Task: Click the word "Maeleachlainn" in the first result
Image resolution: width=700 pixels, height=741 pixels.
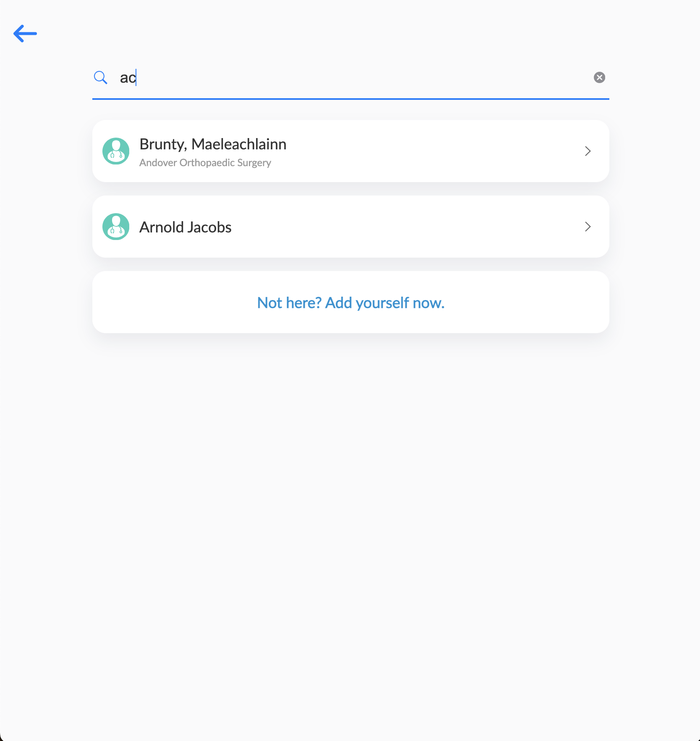Action: pos(239,144)
